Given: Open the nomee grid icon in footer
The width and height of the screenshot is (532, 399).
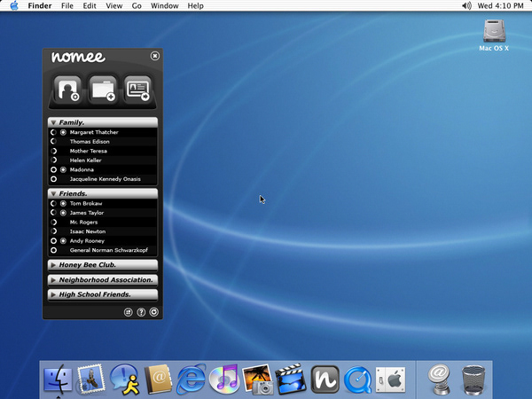Looking at the screenshot, I should (128, 312).
